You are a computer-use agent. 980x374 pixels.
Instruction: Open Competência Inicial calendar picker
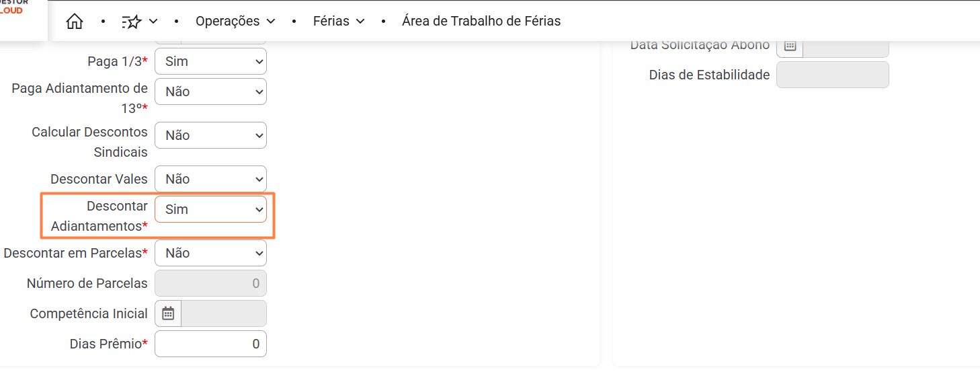(168, 313)
